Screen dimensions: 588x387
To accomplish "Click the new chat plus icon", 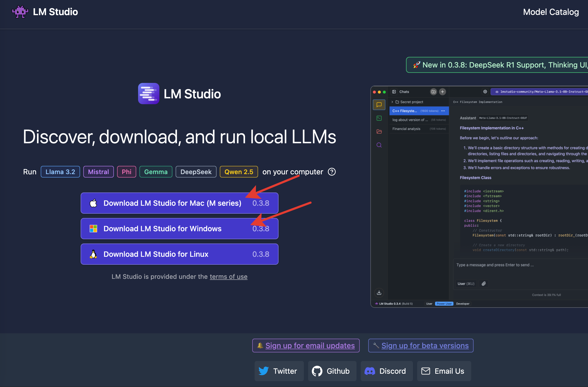I will (442, 92).
